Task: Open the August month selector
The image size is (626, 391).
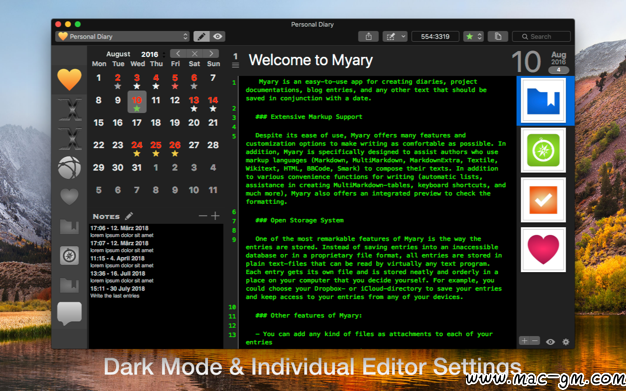Action: point(118,54)
